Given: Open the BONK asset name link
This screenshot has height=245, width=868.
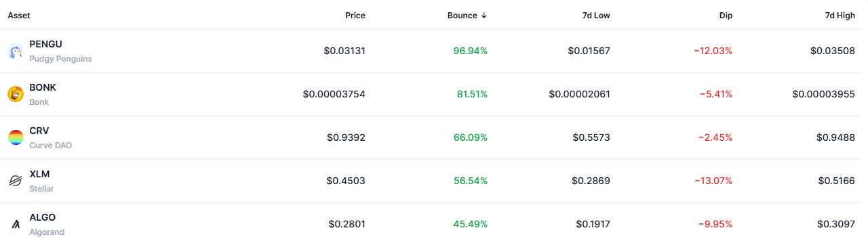Looking at the screenshot, I should point(43,87).
